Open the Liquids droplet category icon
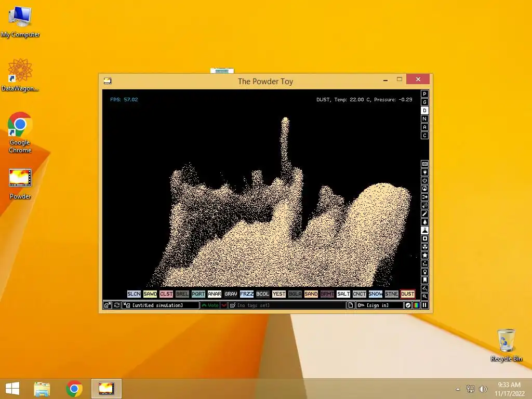This screenshot has width=532, height=399. pos(424,222)
